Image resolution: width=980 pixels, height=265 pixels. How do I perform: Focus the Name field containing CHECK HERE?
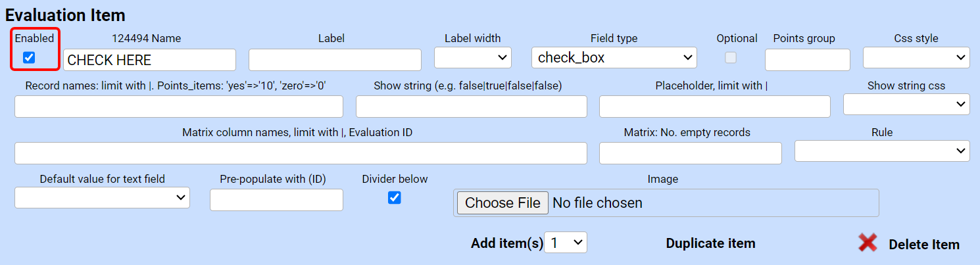(149, 60)
